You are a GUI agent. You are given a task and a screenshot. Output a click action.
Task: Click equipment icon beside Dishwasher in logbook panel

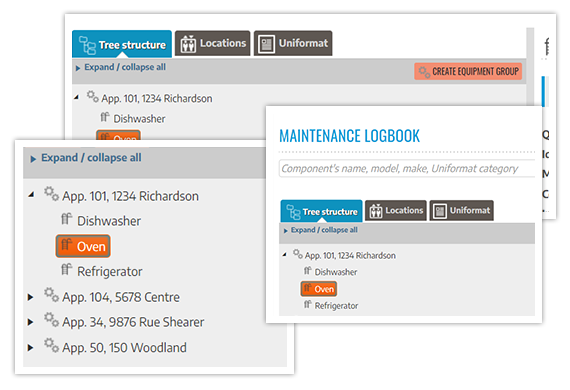click(x=308, y=270)
